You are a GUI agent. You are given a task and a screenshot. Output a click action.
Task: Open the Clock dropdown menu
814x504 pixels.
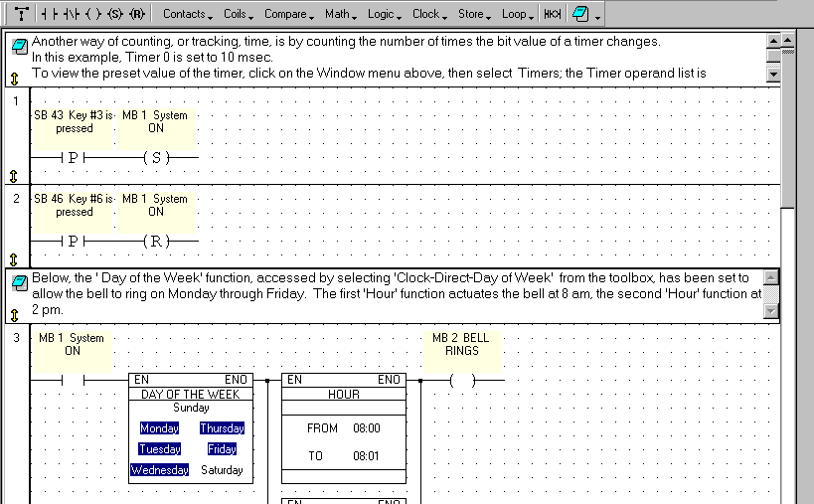pyautogui.click(x=429, y=14)
